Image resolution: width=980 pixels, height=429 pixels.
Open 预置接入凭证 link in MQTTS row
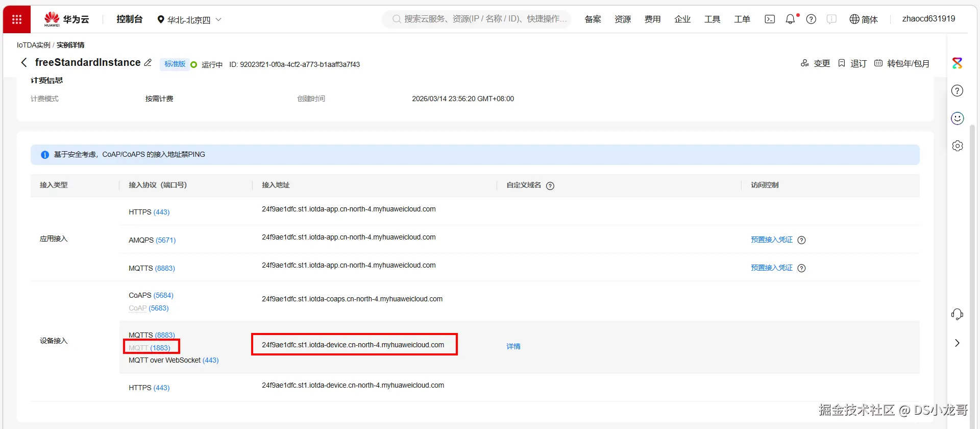pyautogui.click(x=772, y=268)
